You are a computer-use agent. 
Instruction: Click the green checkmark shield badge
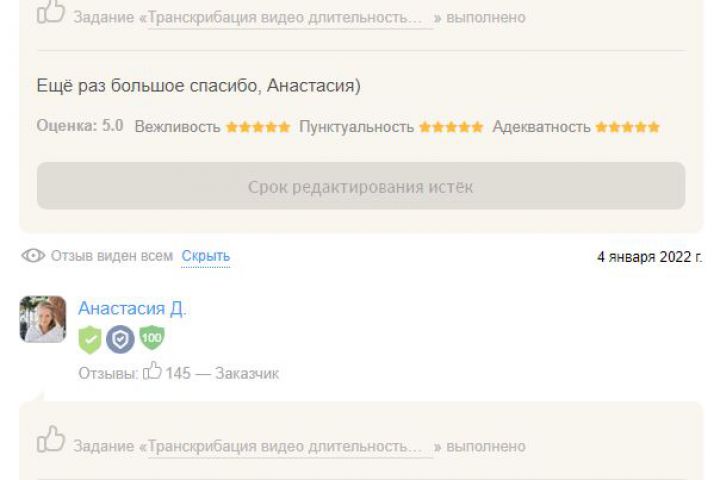click(x=90, y=340)
